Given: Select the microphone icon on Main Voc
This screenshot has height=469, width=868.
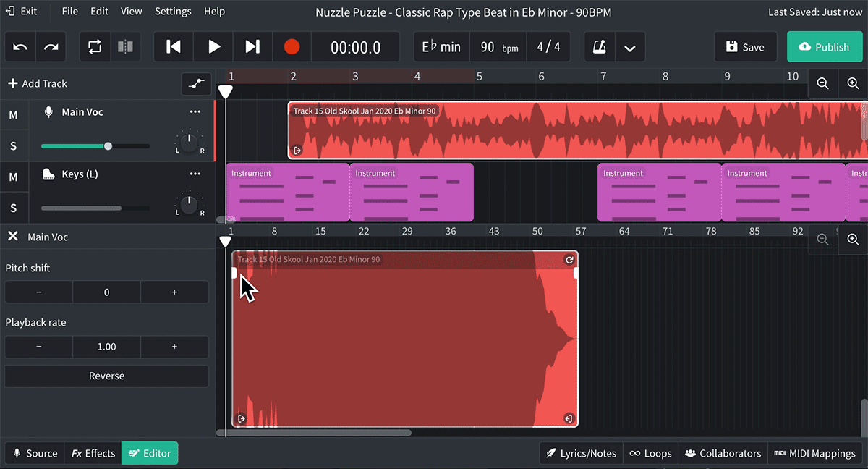Looking at the screenshot, I should pos(48,111).
